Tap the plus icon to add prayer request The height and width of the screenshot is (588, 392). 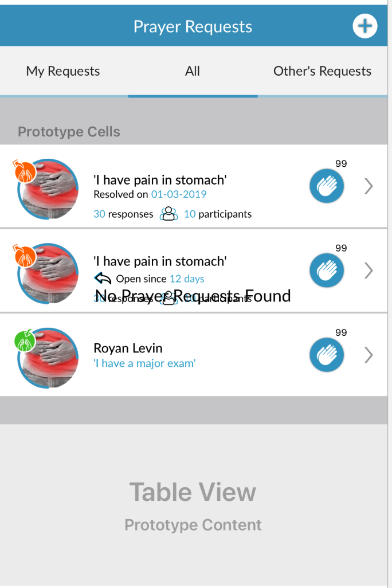(364, 26)
